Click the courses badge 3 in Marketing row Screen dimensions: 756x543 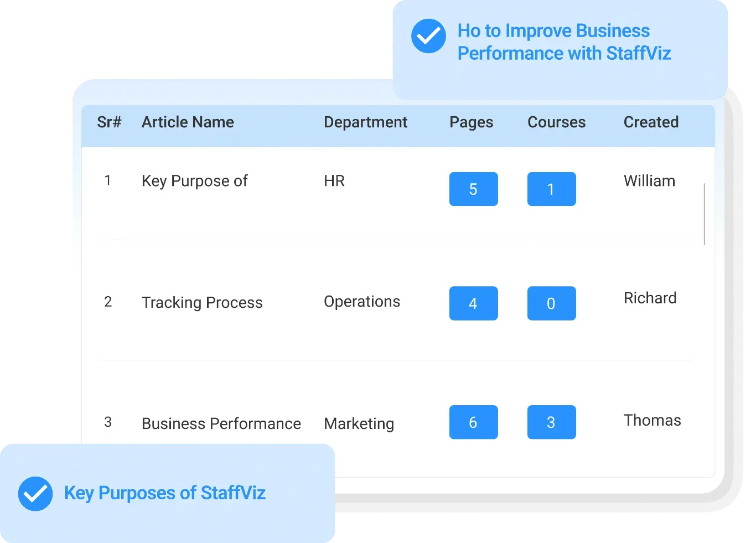551,422
